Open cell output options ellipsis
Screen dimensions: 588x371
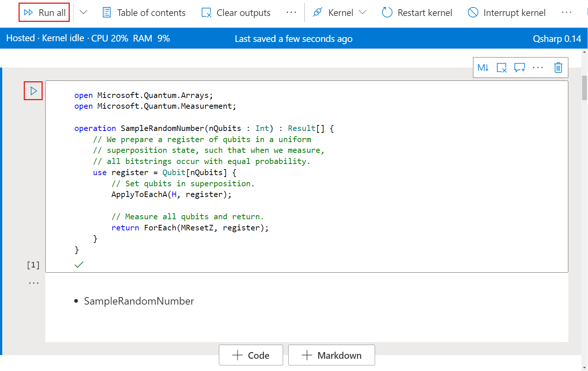pyautogui.click(x=34, y=283)
